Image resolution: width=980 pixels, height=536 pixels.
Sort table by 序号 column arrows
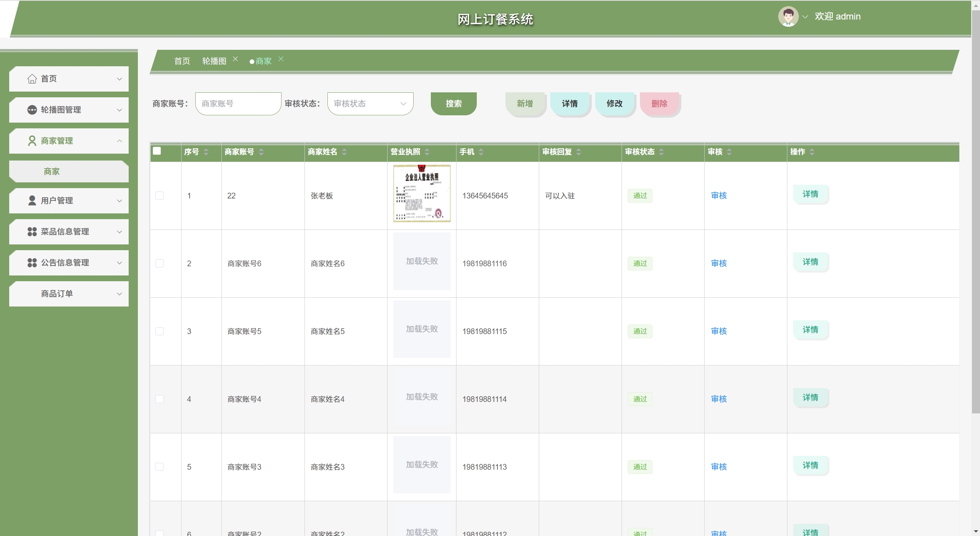click(206, 152)
